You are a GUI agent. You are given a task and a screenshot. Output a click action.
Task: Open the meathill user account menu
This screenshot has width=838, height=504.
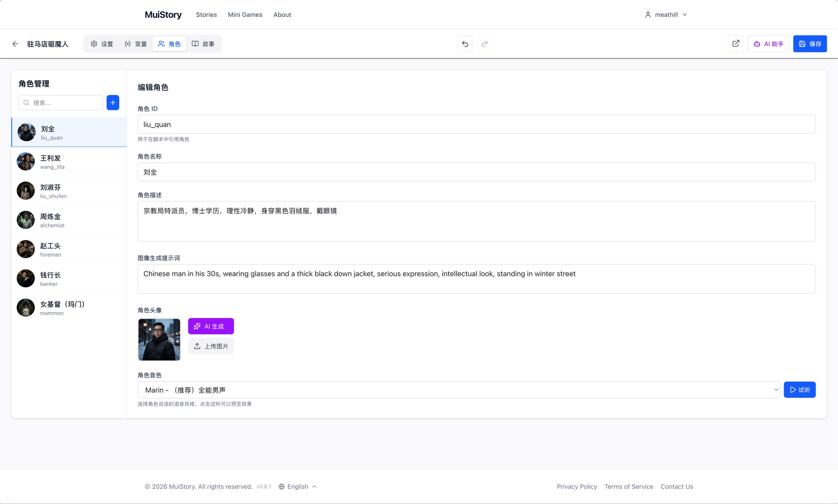click(666, 15)
